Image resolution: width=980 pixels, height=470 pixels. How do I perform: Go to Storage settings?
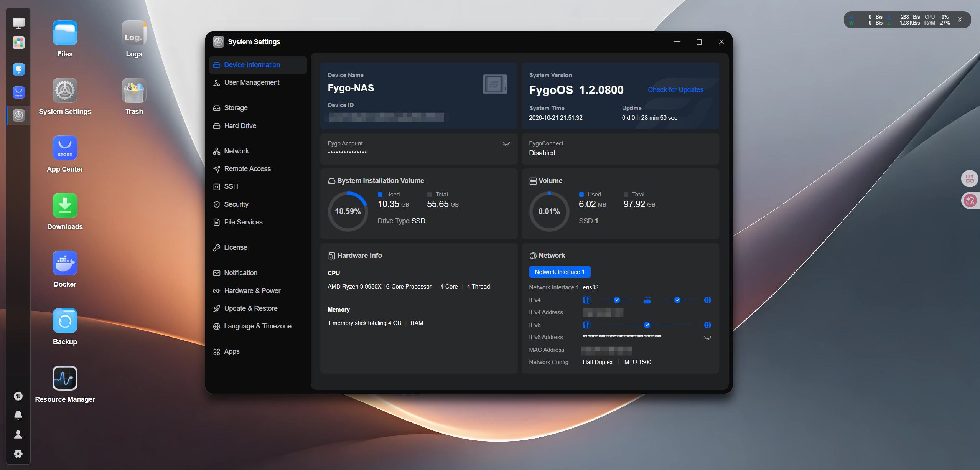point(258,108)
